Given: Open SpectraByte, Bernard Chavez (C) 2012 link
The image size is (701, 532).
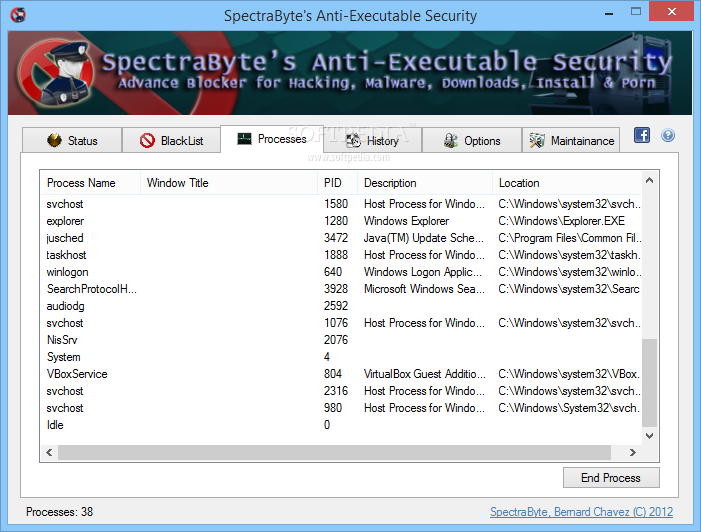Looking at the screenshot, I should pos(581,511).
